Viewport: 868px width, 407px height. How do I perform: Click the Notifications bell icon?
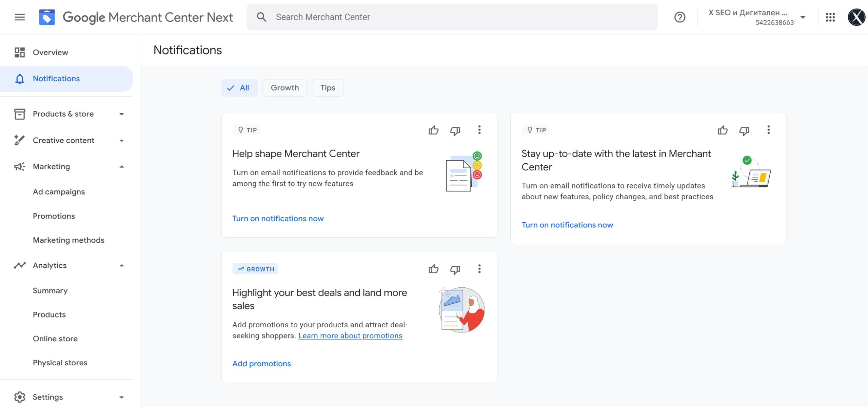pyautogui.click(x=20, y=79)
